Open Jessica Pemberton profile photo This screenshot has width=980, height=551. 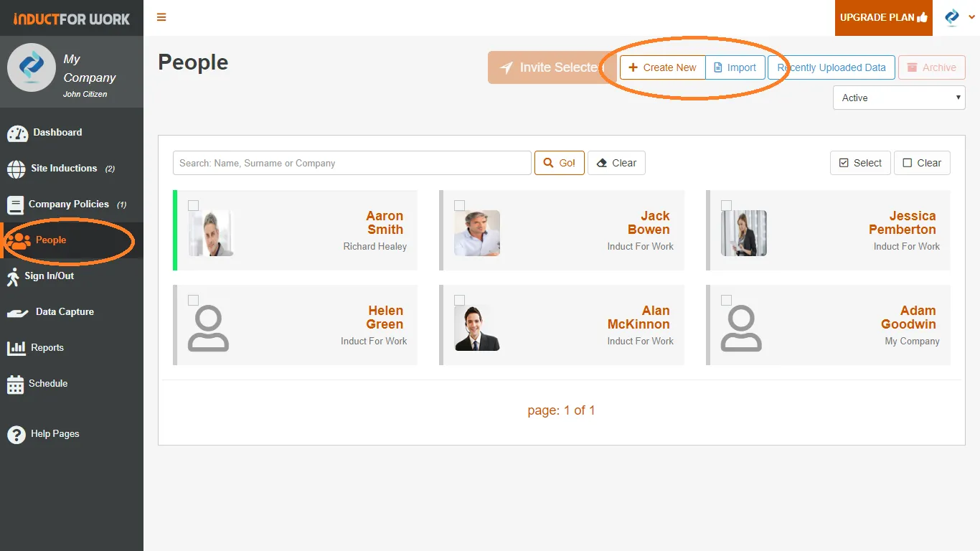click(x=744, y=233)
